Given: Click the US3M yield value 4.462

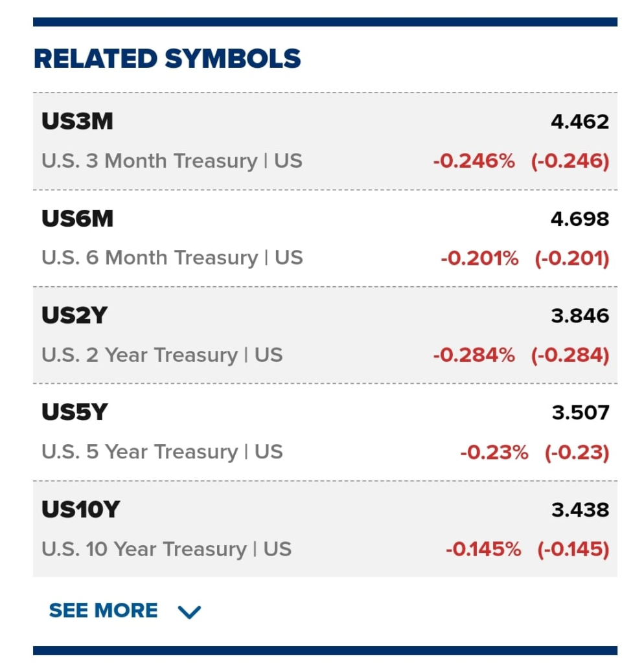Looking at the screenshot, I should coord(580,122).
